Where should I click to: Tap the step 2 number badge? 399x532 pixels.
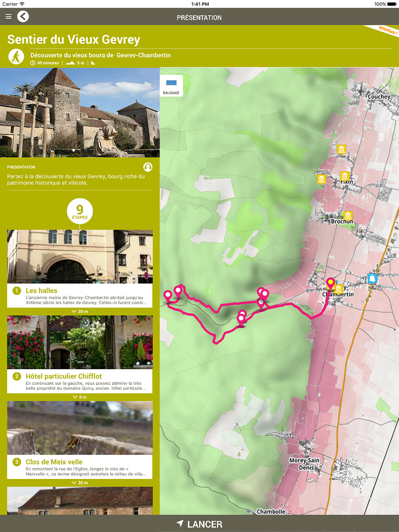17,376
